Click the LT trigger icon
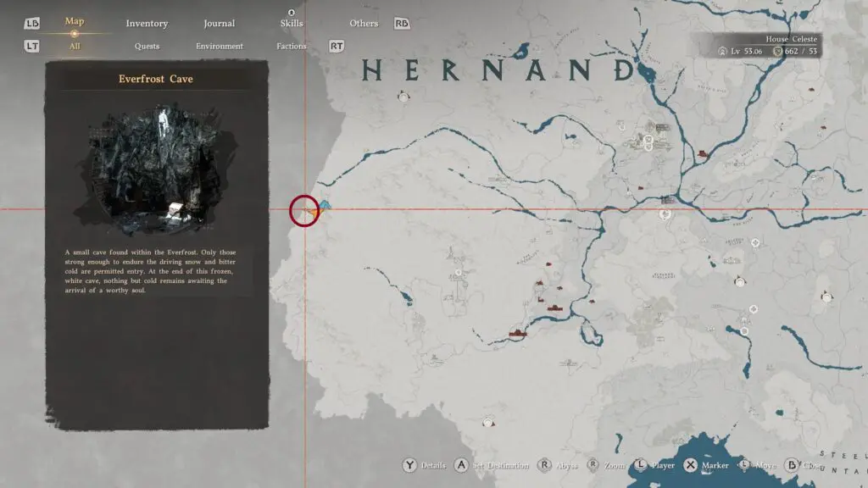868x488 pixels. click(31, 47)
